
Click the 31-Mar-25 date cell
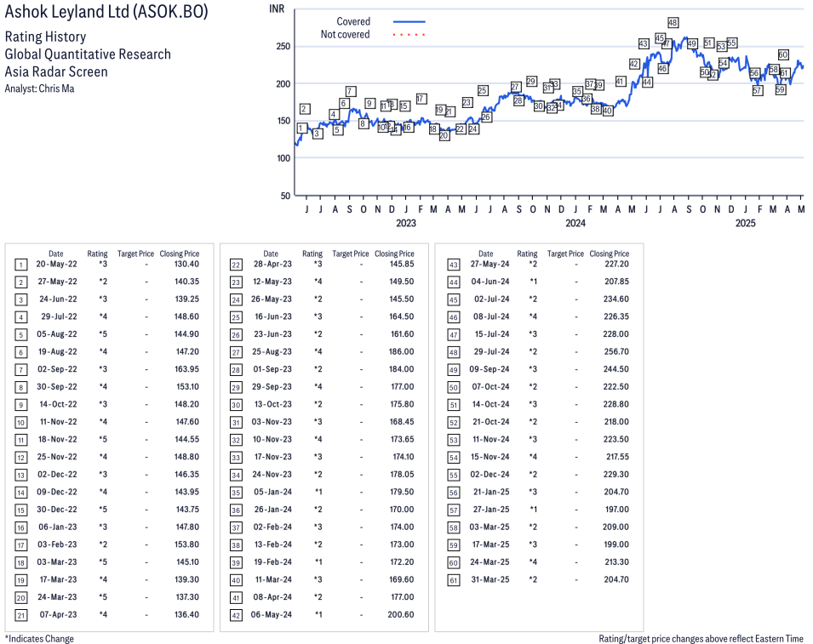click(490, 579)
